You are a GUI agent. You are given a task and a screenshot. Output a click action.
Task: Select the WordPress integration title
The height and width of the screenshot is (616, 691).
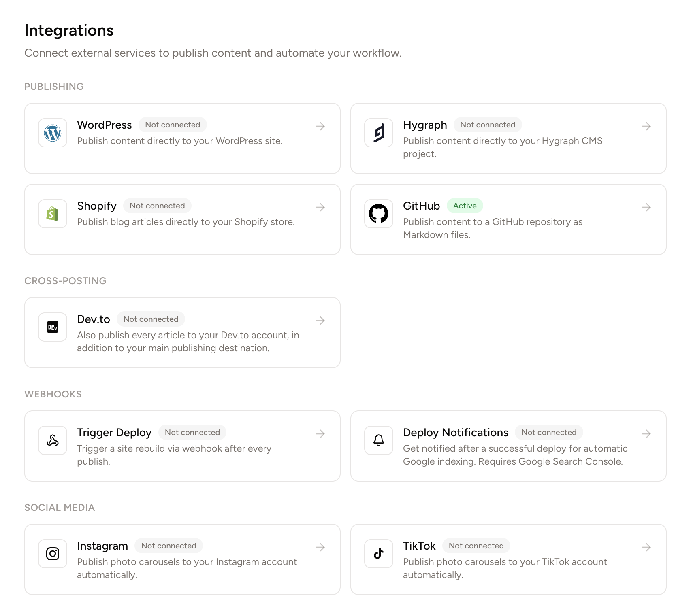point(105,125)
